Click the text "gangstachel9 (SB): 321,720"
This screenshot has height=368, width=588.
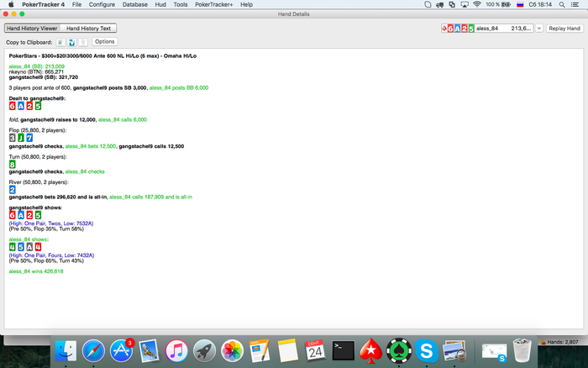pos(44,77)
